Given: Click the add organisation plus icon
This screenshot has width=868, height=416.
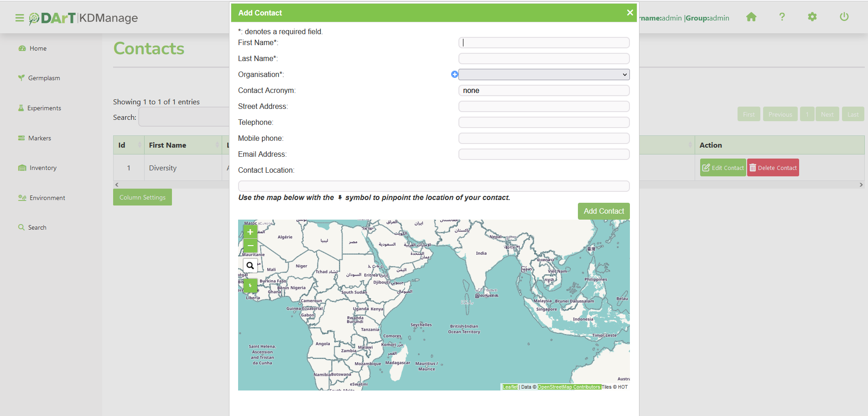Looking at the screenshot, I should pos(454,74).
